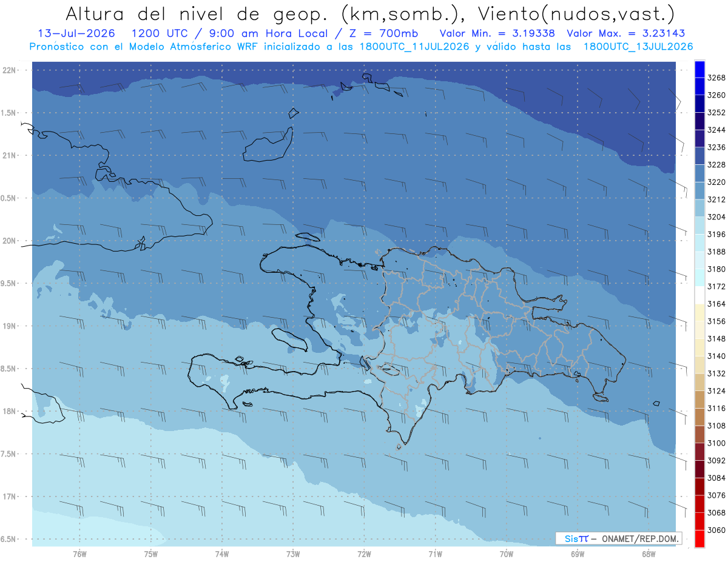
Task: Click the 3244 legend value
Action: click(x=716, y=130)
